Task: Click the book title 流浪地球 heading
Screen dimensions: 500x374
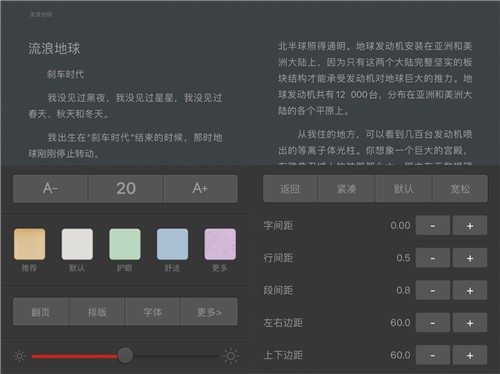Action: pyautogui.click(x=54, y=49)
